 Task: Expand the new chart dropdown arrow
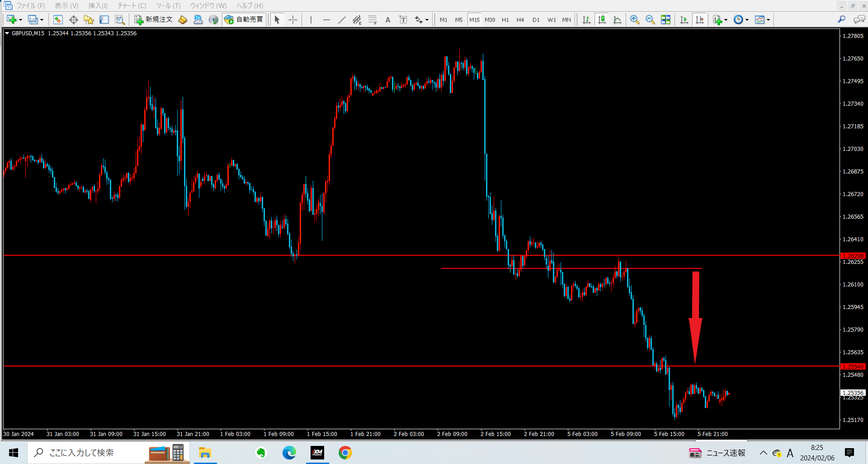coord(20,20)
